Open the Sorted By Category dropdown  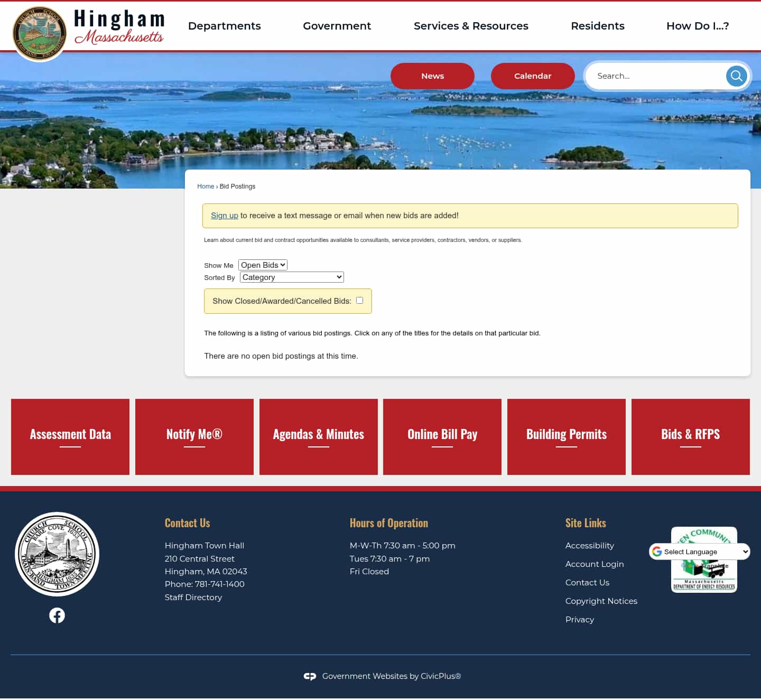[x=291, y=277]
